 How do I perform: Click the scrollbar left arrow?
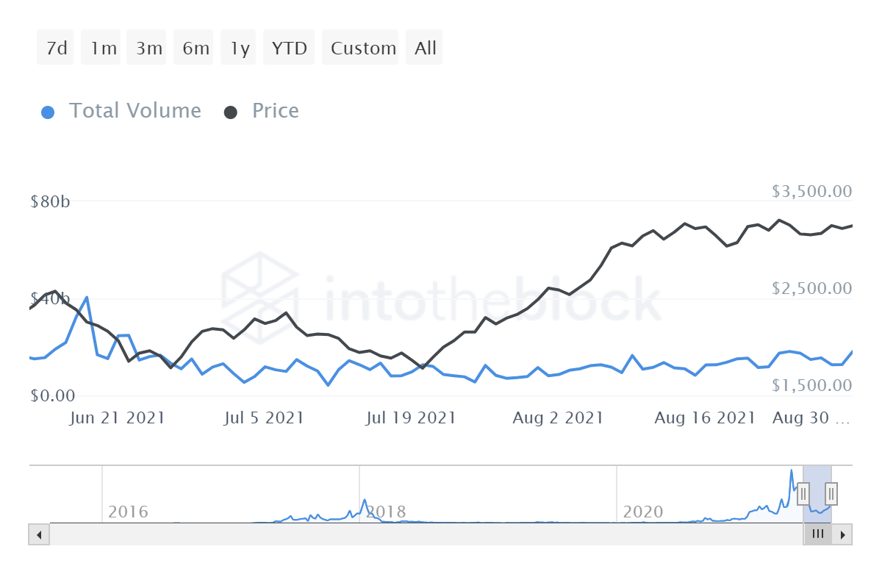pos(39,534)
